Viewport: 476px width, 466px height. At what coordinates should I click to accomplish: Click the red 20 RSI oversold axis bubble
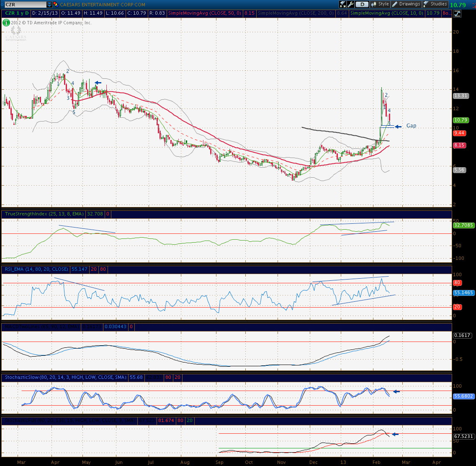point(457,307)
